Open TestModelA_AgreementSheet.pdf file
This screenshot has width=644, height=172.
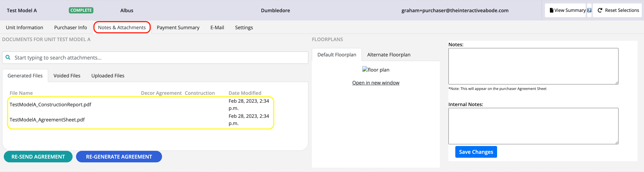pyautogui.click(x=47, y=120)
